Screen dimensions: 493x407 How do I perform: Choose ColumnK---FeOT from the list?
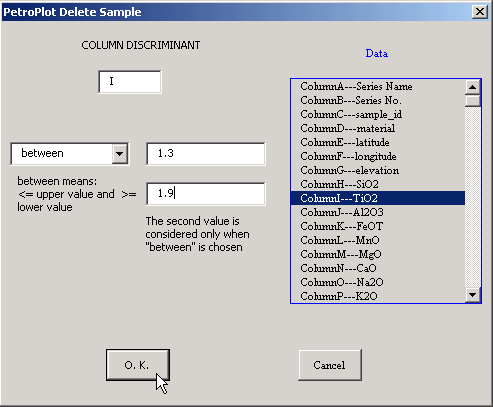point(378,226)
